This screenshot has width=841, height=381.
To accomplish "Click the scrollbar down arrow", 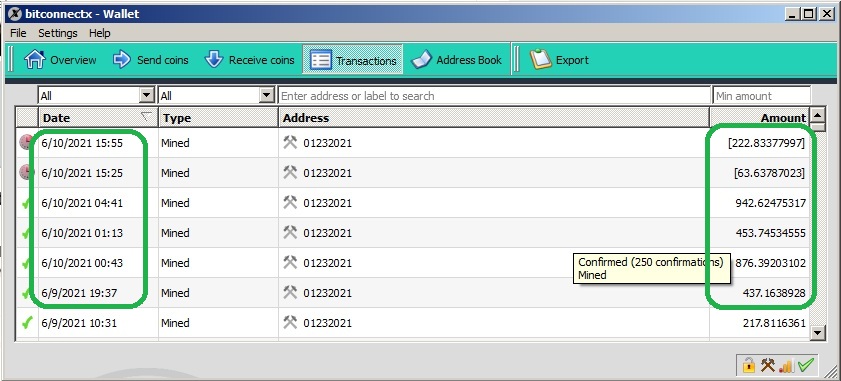I will 817,333.
